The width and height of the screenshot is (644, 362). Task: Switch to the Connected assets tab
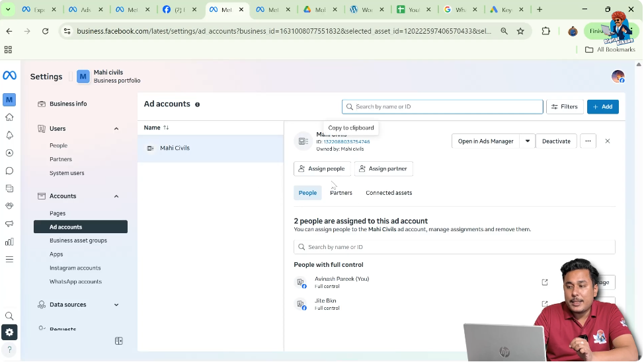pyautogui.click(x=389, y=193)
